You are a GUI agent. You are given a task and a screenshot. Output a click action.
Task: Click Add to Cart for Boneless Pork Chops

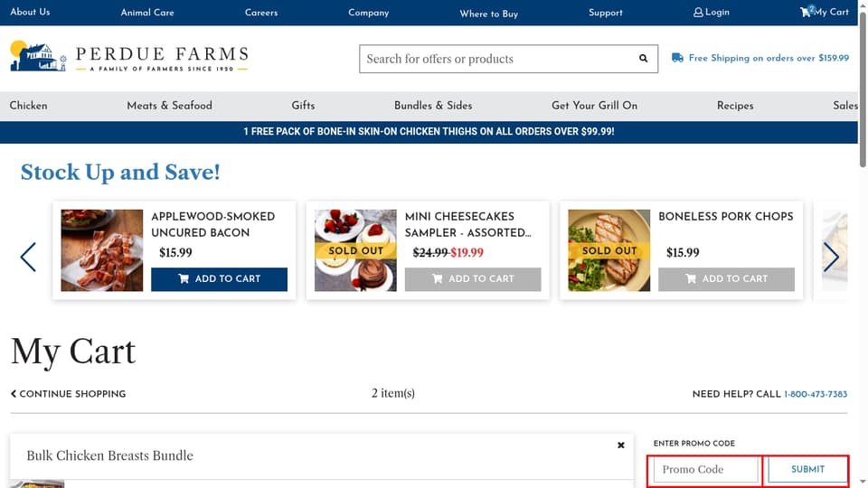coord(726,279)
